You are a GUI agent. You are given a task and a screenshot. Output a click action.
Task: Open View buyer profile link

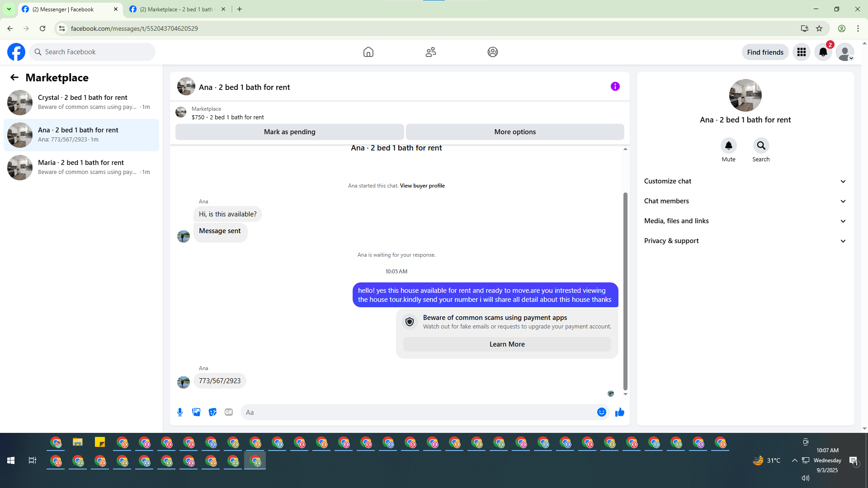(x=422, y=186)
